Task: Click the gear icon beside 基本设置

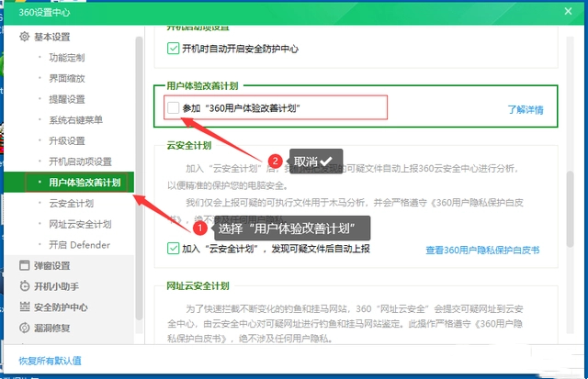Action: 25,37
